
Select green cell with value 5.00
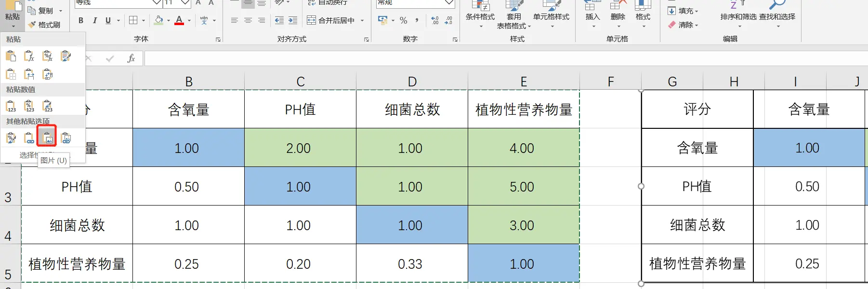[x=524, y=186]
